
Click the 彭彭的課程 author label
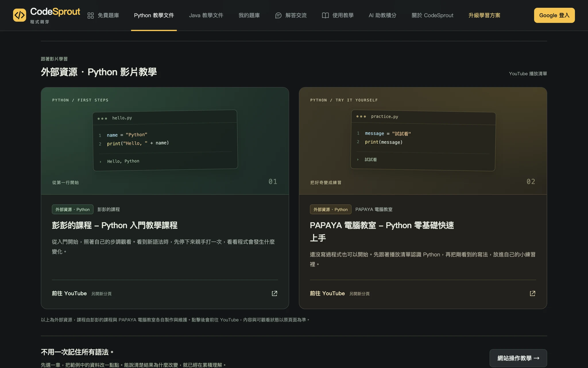(x=109, y=210)
